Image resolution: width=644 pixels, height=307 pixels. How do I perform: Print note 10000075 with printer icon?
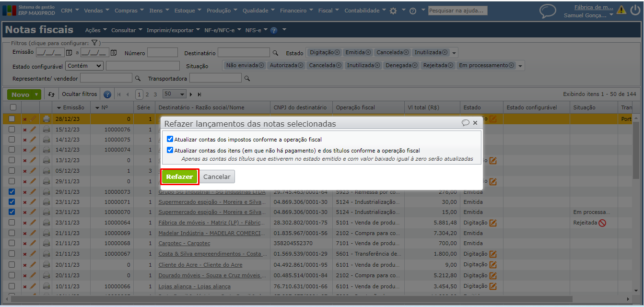(x=46, y=140)
